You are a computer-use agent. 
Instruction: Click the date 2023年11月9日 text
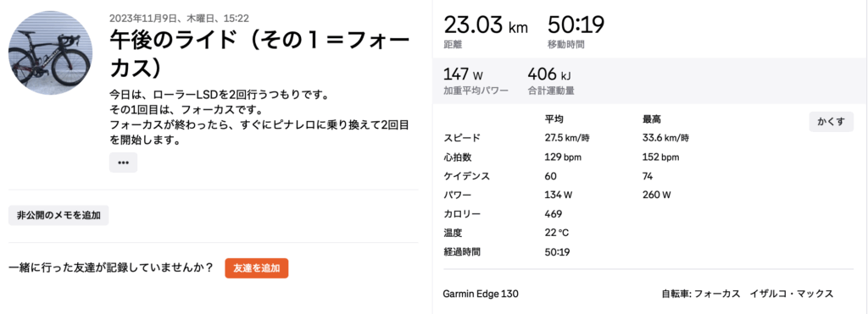coord(146,19)
